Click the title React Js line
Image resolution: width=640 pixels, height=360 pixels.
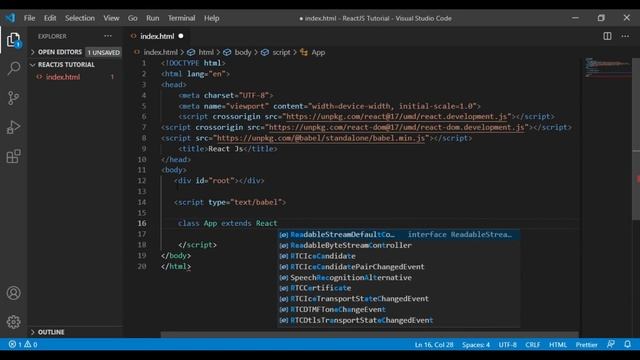coord(228,149)
